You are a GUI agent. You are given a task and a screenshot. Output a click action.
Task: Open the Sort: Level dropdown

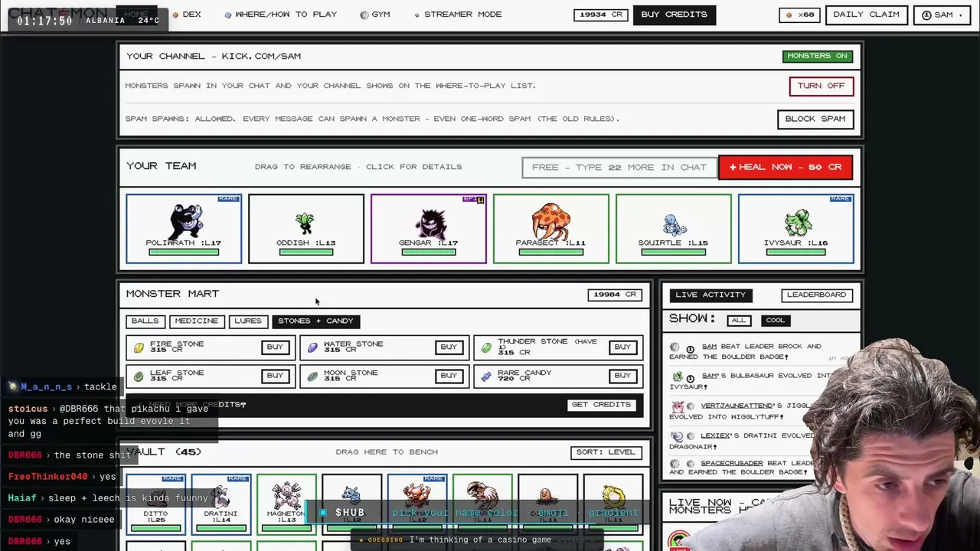click(x=606, y=452)
